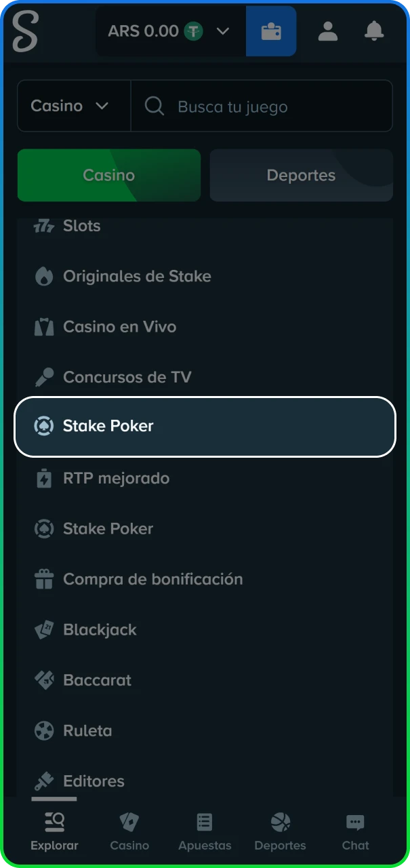Open the wallet briefcase icon

(x=270, y=31)
